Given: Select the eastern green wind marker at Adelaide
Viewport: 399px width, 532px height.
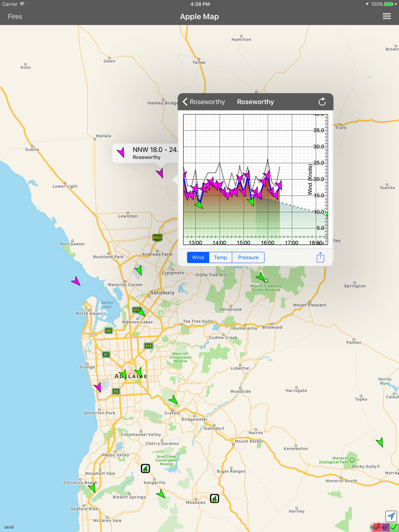Looking at the screenshot, I should pos(138,373).
